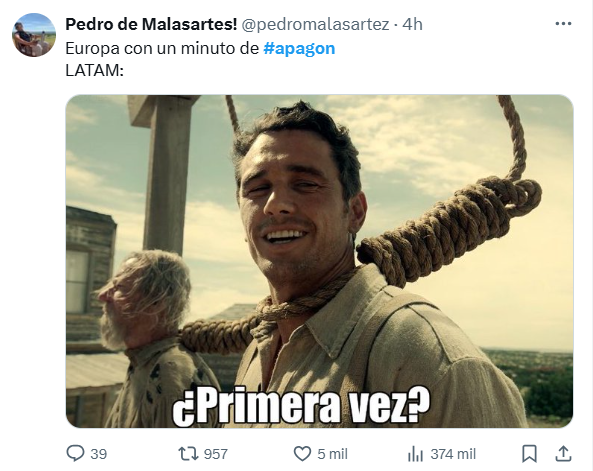Click the 957 reposts count
Image resolution: width=593 pixels, height=471 pixels.
click(216, 454)
